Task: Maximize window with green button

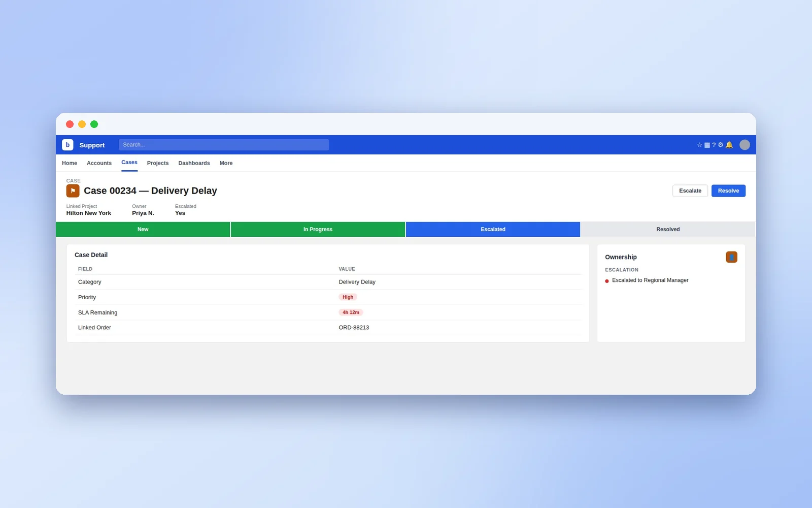Action: pyautogui.click(x=94, y=124)
